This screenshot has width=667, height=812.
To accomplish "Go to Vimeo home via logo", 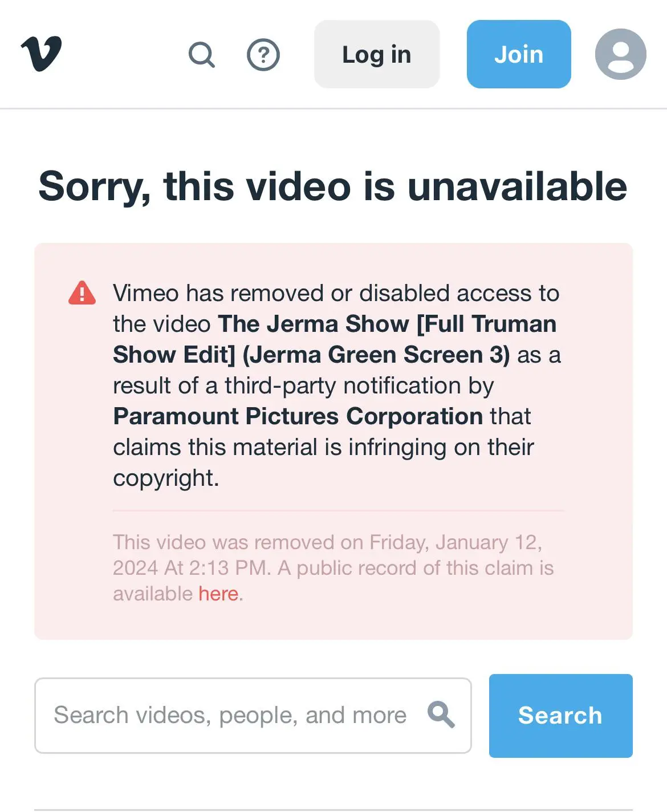I will [x=41, y=54].
